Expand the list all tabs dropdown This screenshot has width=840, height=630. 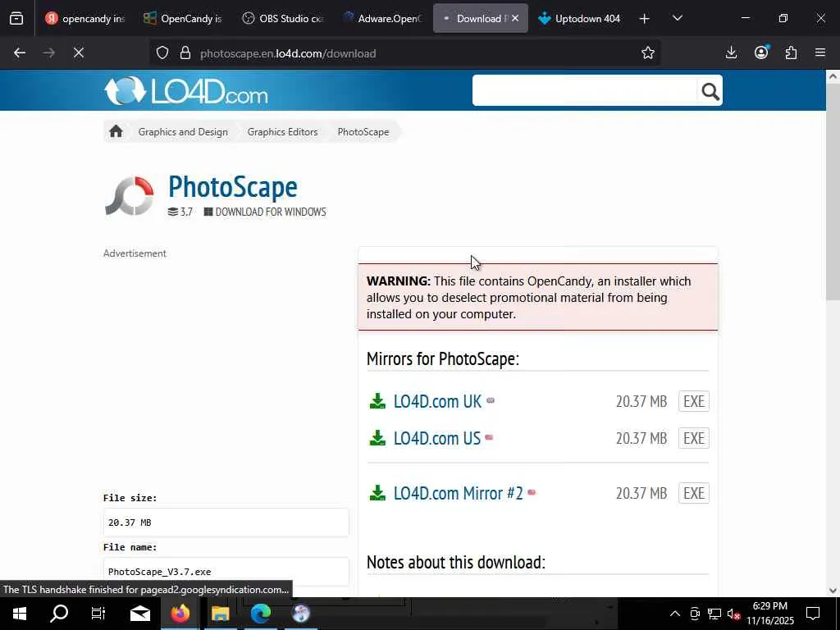point(677,19)
